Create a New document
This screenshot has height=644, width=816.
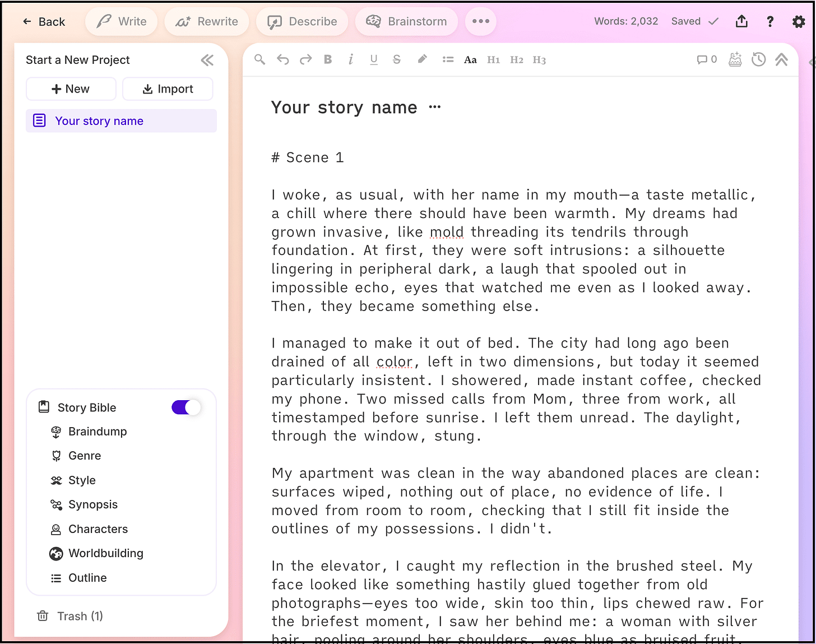click(71, 89)
